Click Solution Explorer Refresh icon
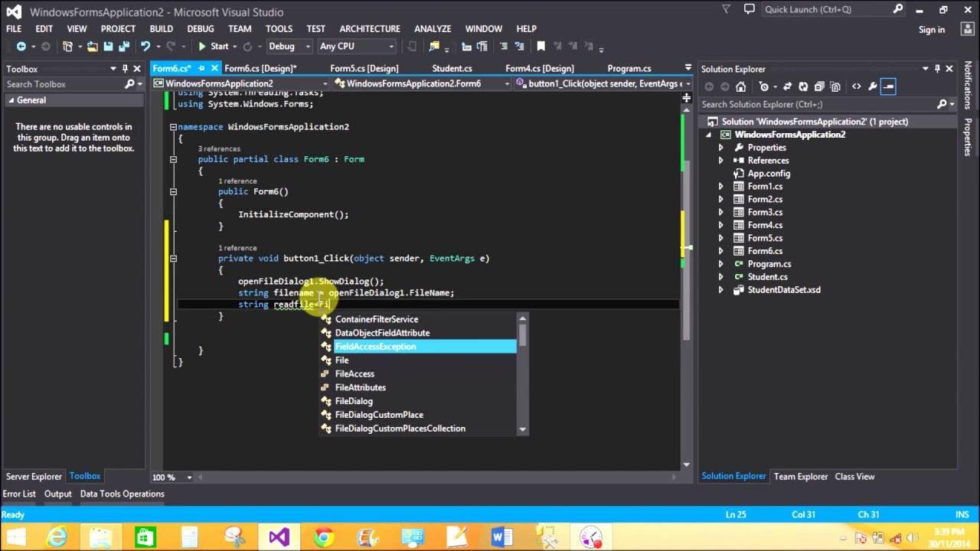The width and height of the screenshot is (980, 551). tap(803, 86)
